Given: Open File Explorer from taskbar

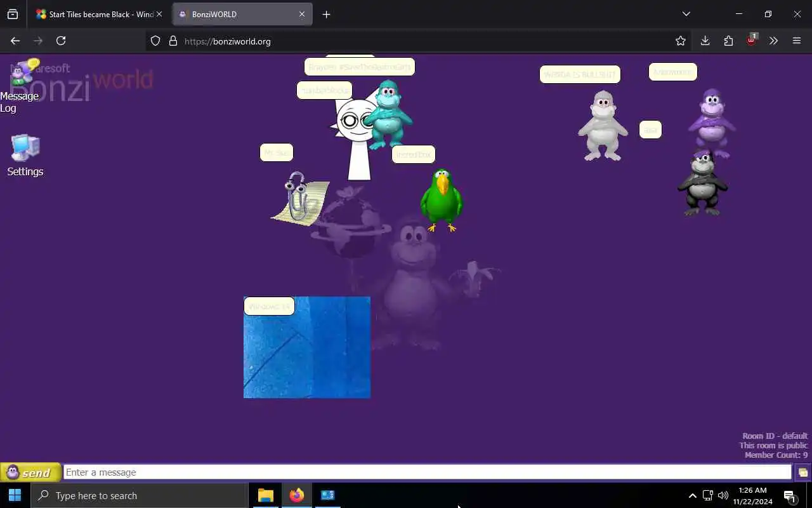Looking at the screenshot, I should pos(265,495).
